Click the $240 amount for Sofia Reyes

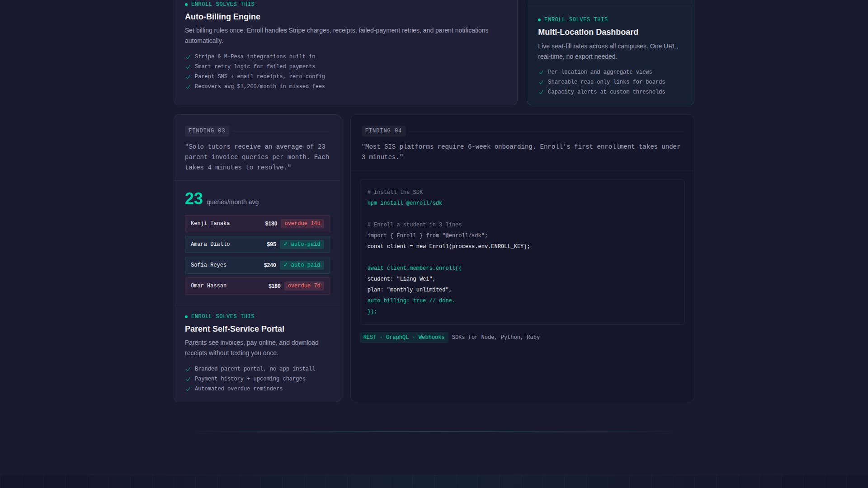[x=270, y=265]
